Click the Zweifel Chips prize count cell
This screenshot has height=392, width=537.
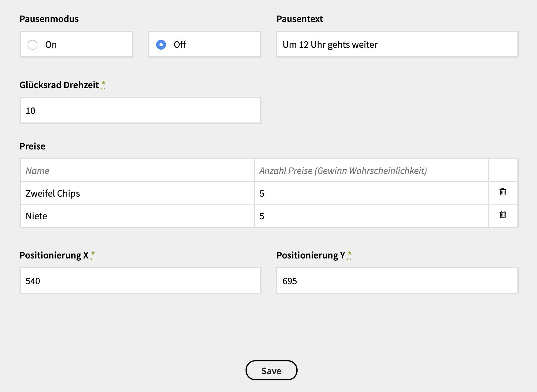pos(371,193)
